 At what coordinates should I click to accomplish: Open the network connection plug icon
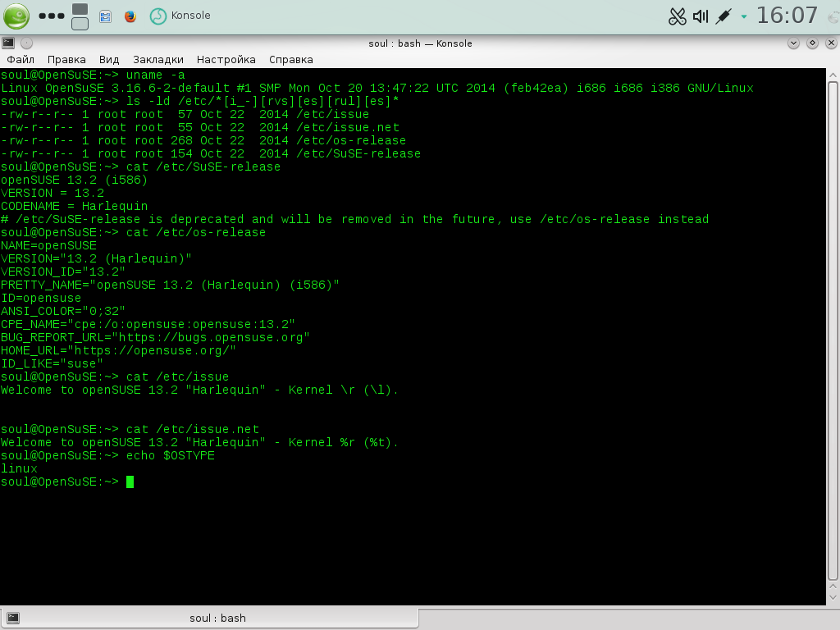pyautogui.click(x=723, y=16)
